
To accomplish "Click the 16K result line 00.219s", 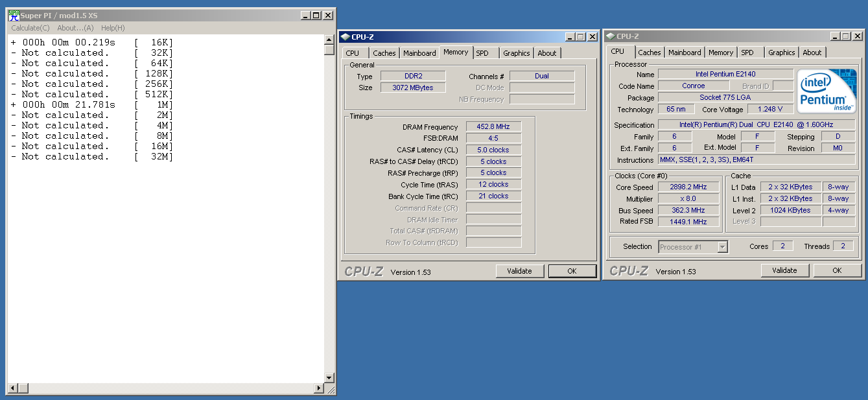I will coord(92,42).
